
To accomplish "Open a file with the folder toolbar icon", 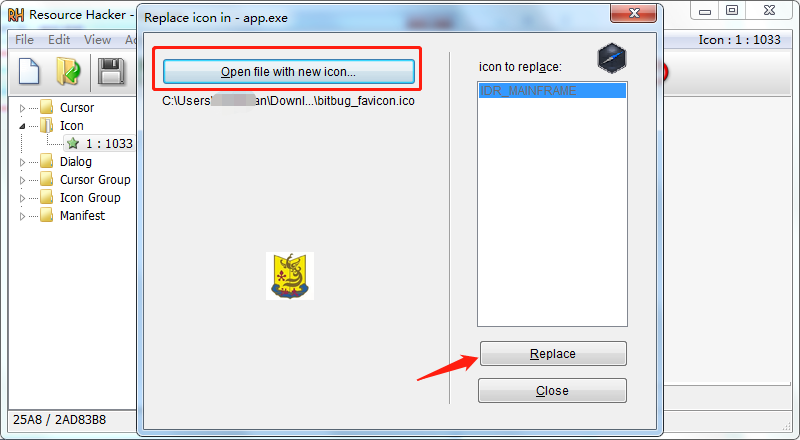I will [68, 71].
